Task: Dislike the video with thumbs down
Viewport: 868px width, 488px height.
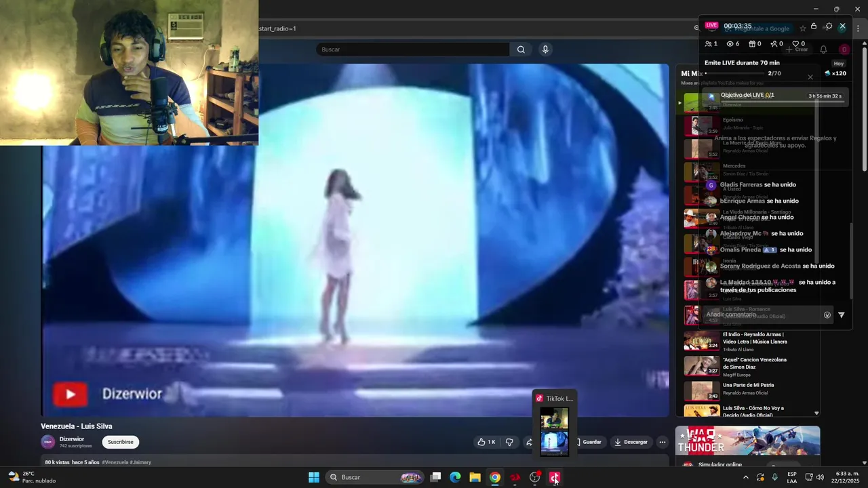Action: point(509,442)
